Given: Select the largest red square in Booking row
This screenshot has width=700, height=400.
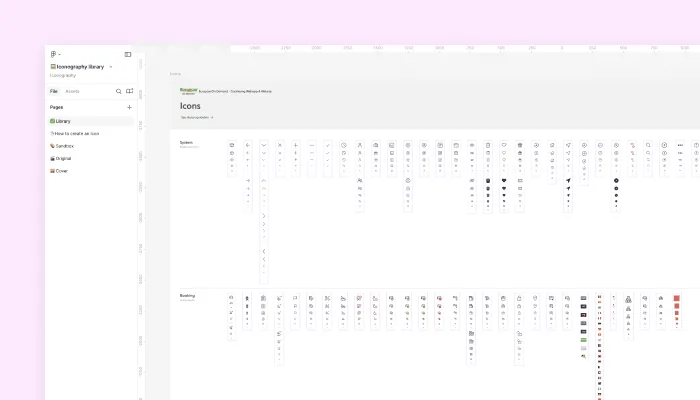Looking at the screenshot, I should click(677, 298).
